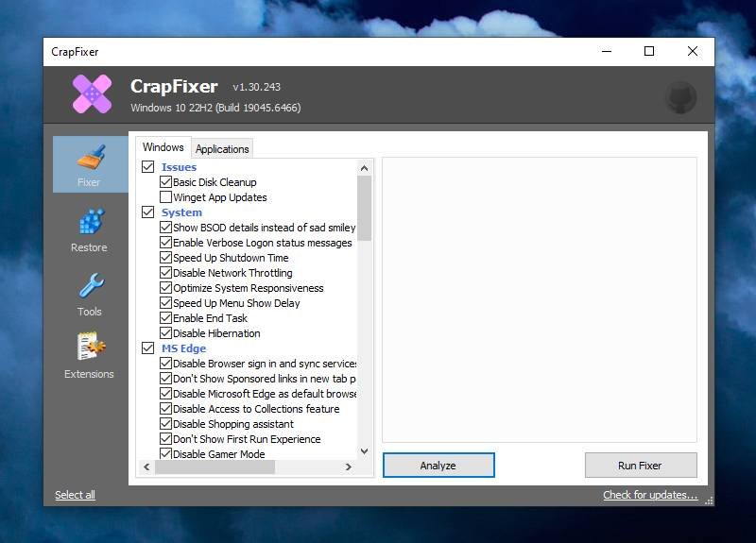Click the Run Fixer button

pyautogui.click(x=641, y=465)
